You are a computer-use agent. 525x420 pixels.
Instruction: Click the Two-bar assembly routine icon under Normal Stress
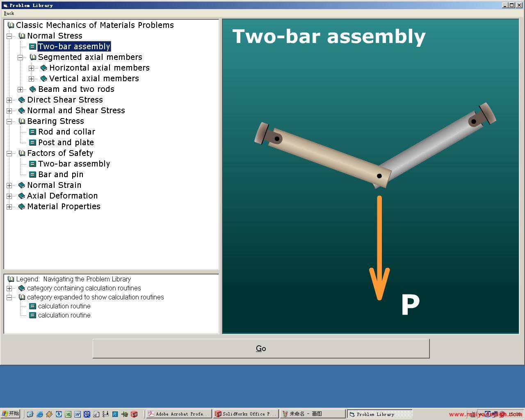(32, 47)
